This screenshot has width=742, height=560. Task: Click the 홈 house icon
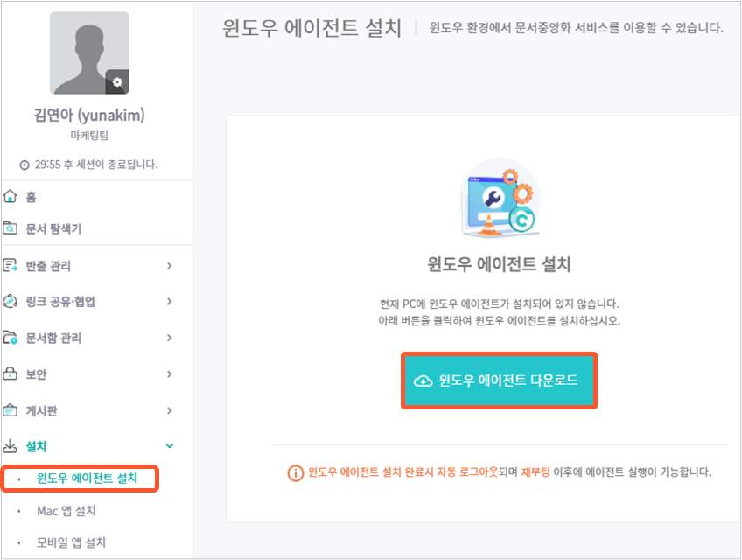[10, 196]
